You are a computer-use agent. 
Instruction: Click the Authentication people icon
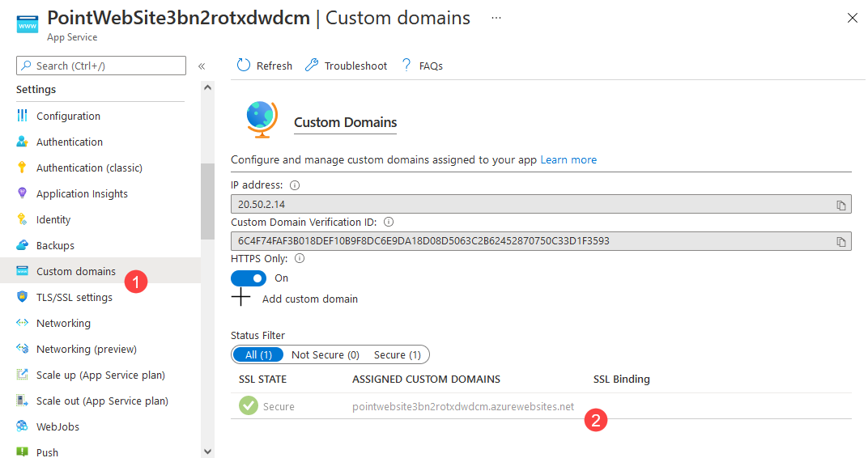click(22, 141)
